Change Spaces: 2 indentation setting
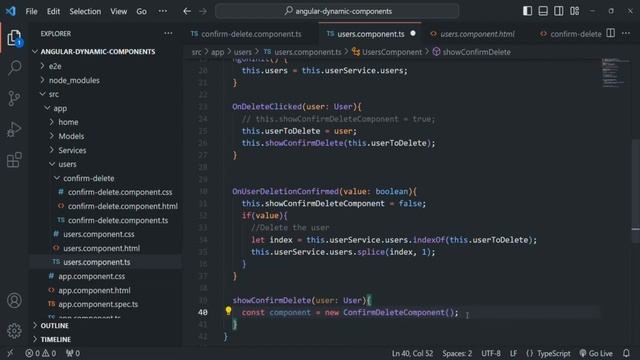 click(x=457, y=353)
